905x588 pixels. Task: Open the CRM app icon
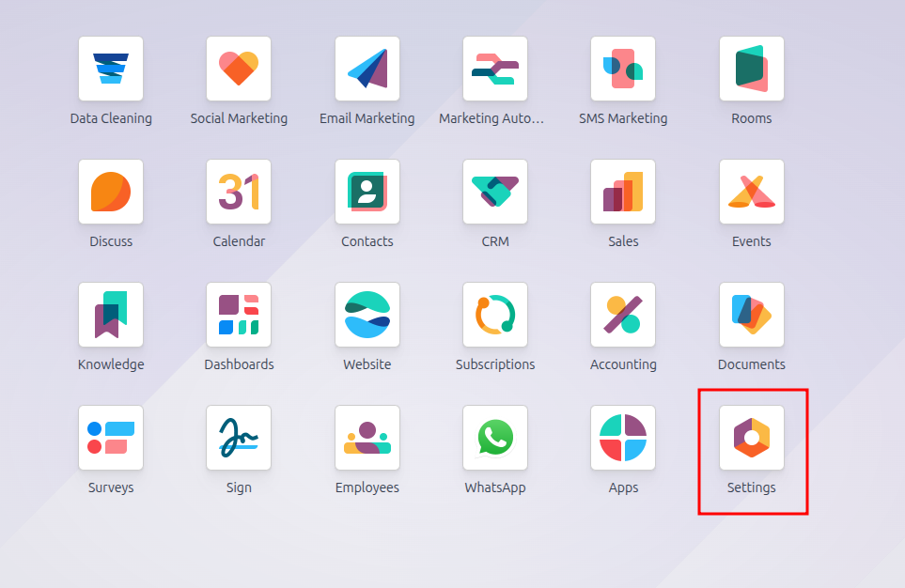point(495,192)
